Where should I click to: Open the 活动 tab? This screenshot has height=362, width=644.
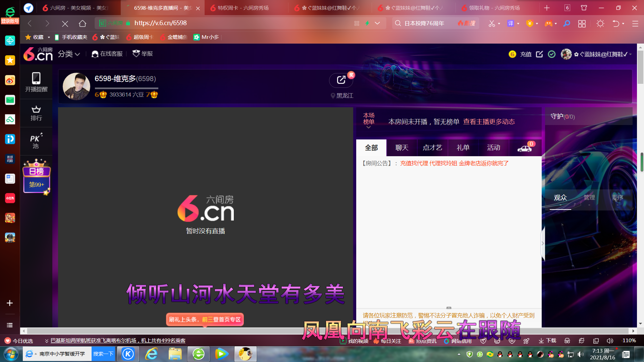tap(493, 148)
